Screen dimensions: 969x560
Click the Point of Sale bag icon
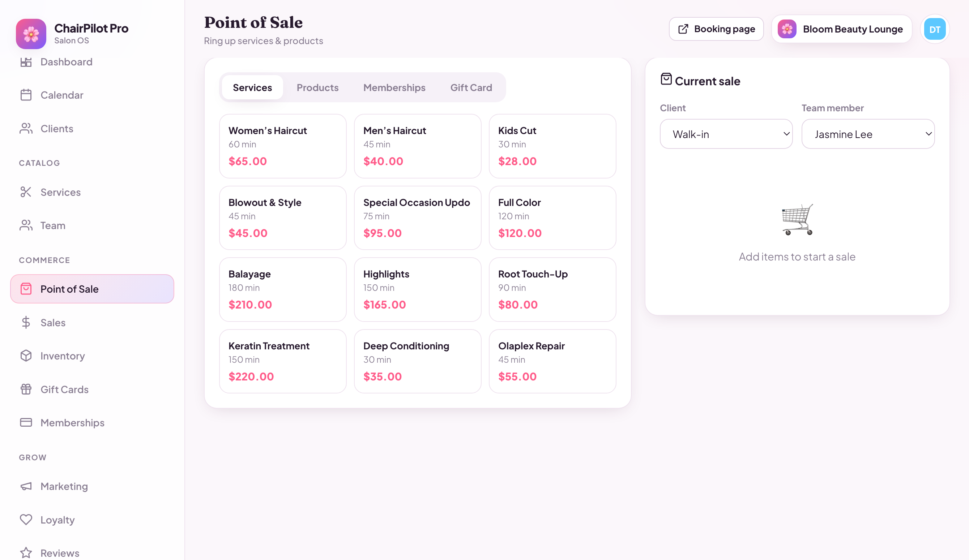coord(26,289)
